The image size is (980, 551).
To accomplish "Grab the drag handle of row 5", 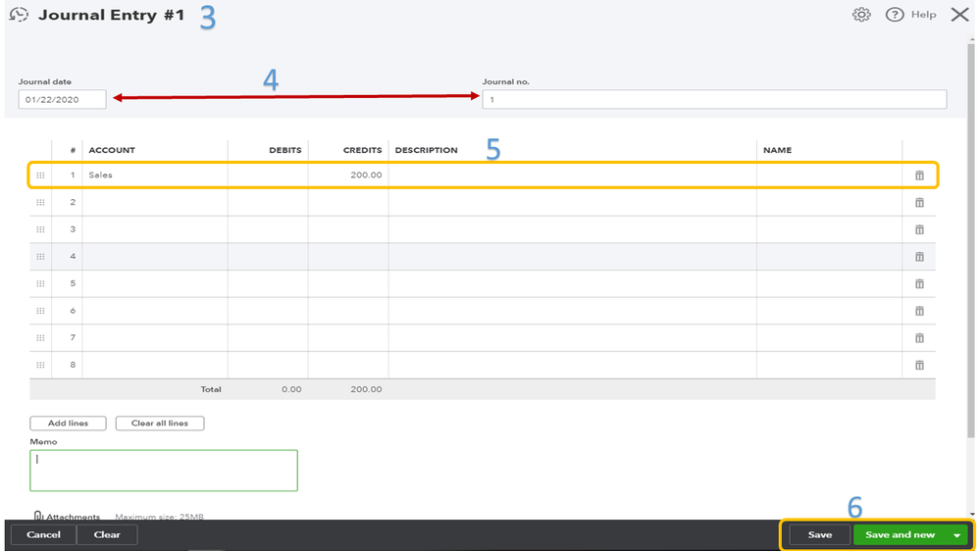I will click(40, 283).
